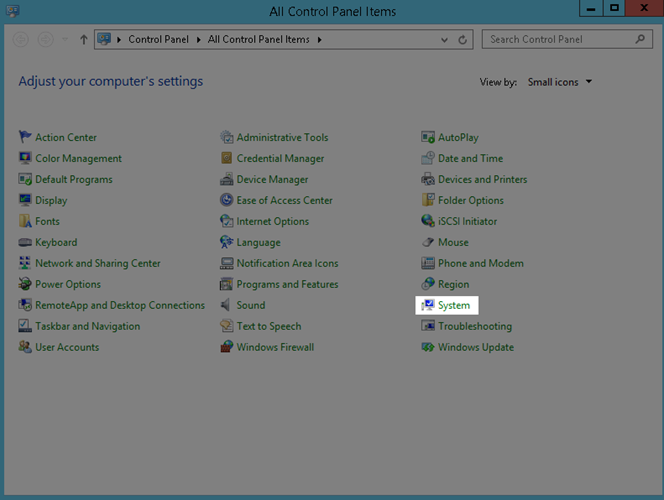Open the recent locations dropdown arrow

pyautogui.click(x=65, y=39)
